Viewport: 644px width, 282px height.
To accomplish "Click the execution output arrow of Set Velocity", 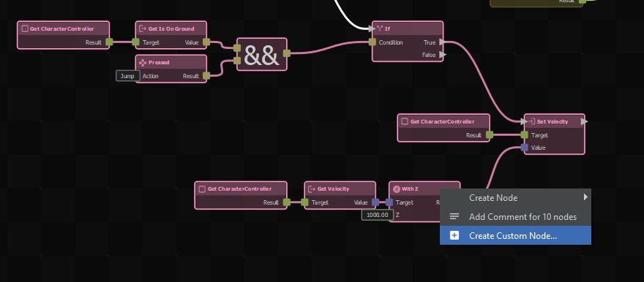I will tap(584, 122).
